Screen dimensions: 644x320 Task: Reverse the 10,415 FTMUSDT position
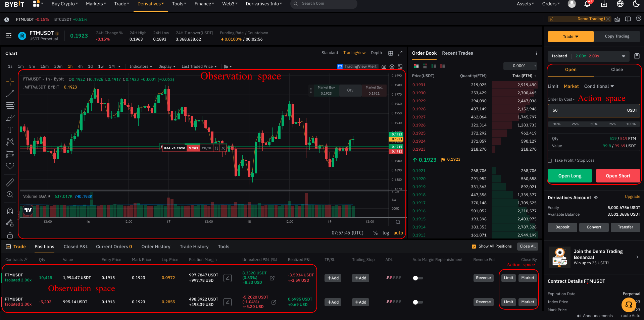(483, 278)
